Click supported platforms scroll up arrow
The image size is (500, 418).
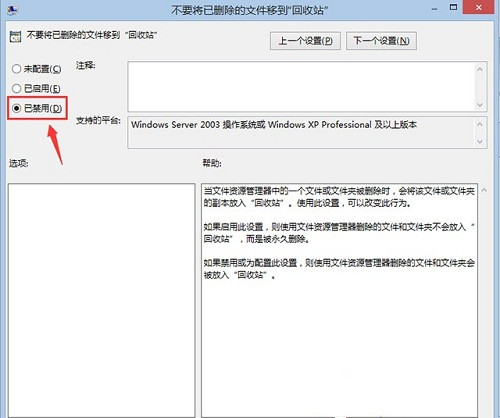[x=480, y=124]
